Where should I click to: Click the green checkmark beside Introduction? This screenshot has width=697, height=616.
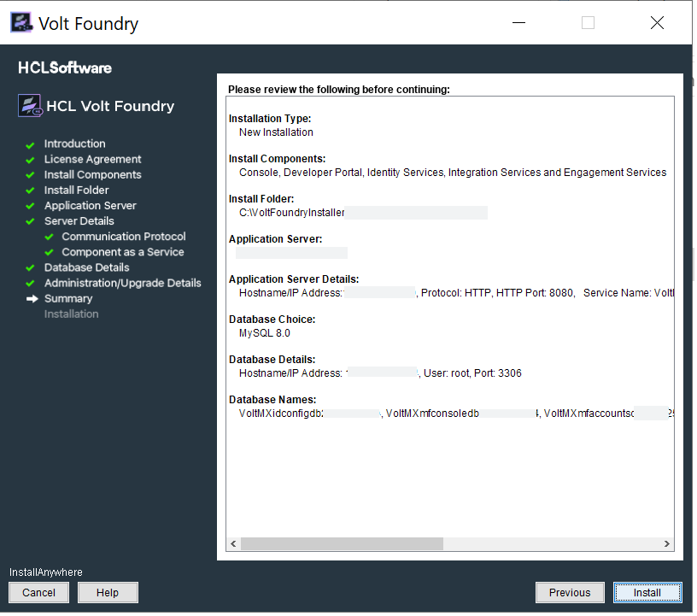coord(30,144)
